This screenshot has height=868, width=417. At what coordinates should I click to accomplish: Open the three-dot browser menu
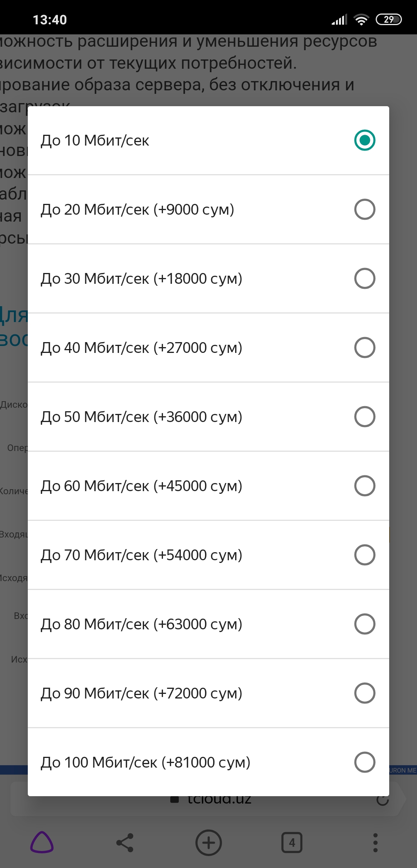point(375,843)
